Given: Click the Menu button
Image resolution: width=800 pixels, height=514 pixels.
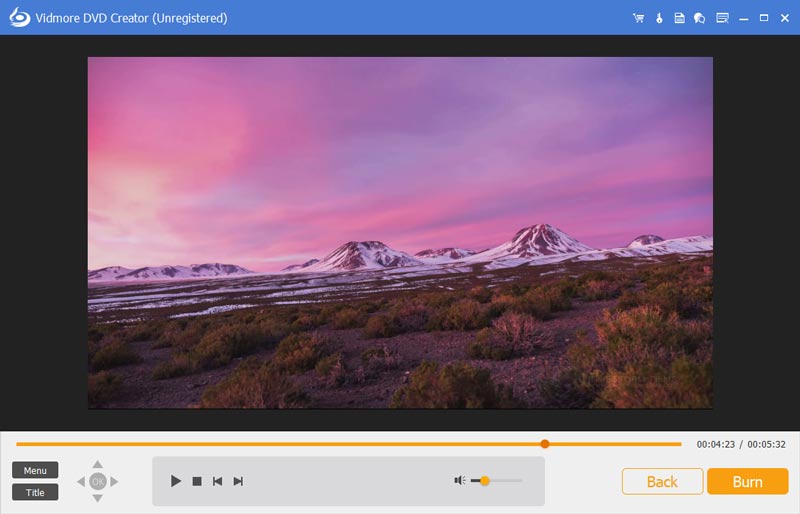Looking at the screenshot, I should (x=35, y=470).
